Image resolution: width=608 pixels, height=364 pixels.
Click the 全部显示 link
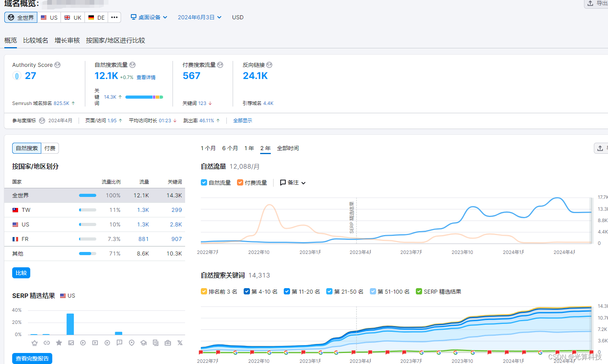pyautogui.click(x=242, y=121)
